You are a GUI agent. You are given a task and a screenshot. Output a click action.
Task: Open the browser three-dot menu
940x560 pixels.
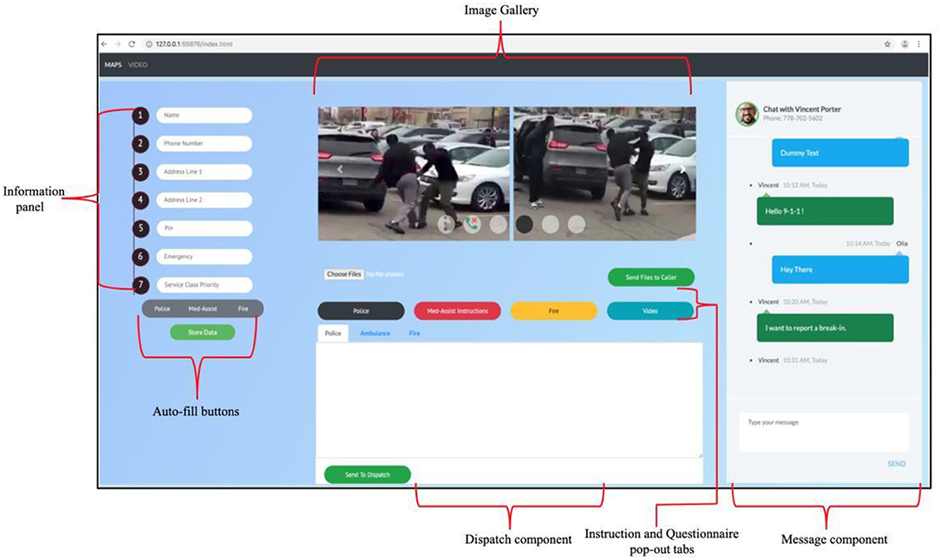point(918,43)
